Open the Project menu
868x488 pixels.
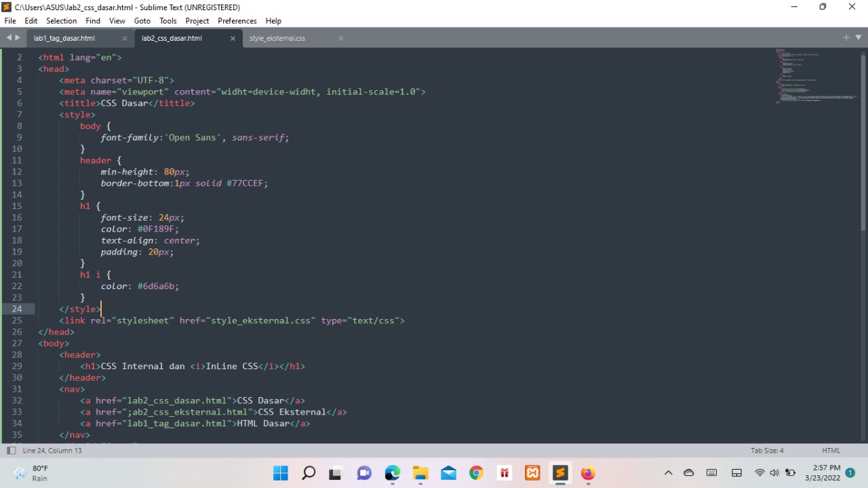coord(197,21)
